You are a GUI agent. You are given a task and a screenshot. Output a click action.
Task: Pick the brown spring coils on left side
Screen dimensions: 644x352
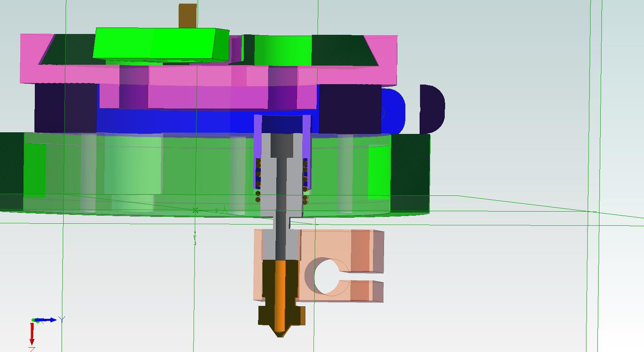(x=258, y=178)
